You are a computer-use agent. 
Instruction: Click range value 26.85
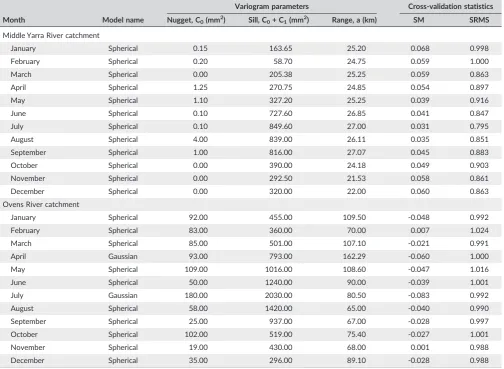point(356,113)
